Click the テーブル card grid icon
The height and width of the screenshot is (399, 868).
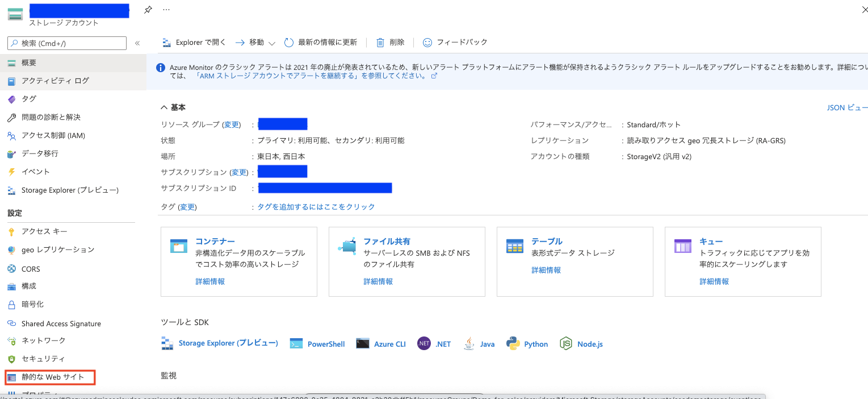[x=515, y=246]
